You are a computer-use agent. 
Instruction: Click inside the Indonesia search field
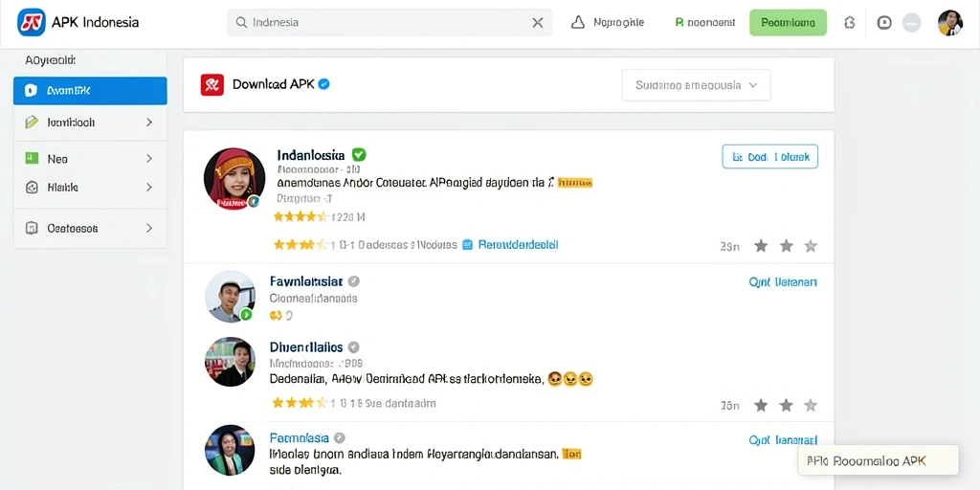click(390, 23)
